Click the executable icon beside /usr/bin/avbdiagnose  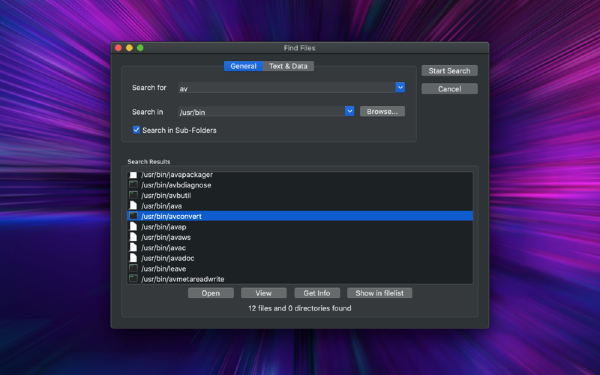(x=133, y=185)
